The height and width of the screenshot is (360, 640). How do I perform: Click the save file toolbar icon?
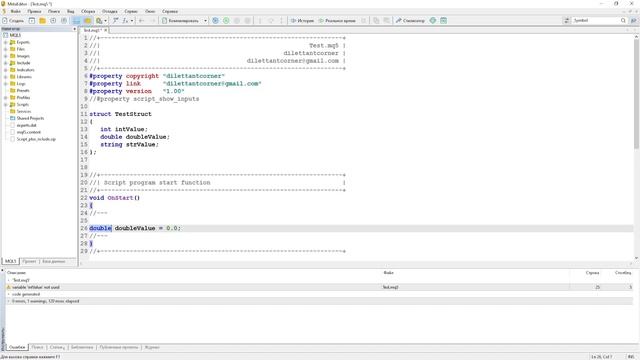pos(53,20)
